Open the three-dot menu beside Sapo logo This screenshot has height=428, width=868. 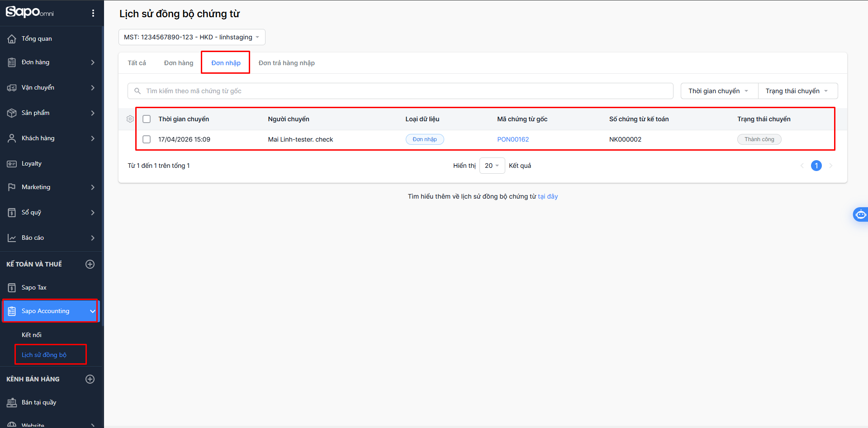tap(93, 13)
